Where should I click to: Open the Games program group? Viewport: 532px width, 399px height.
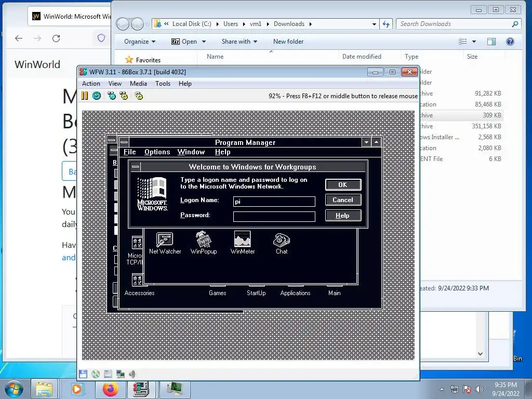click(218, 292)
